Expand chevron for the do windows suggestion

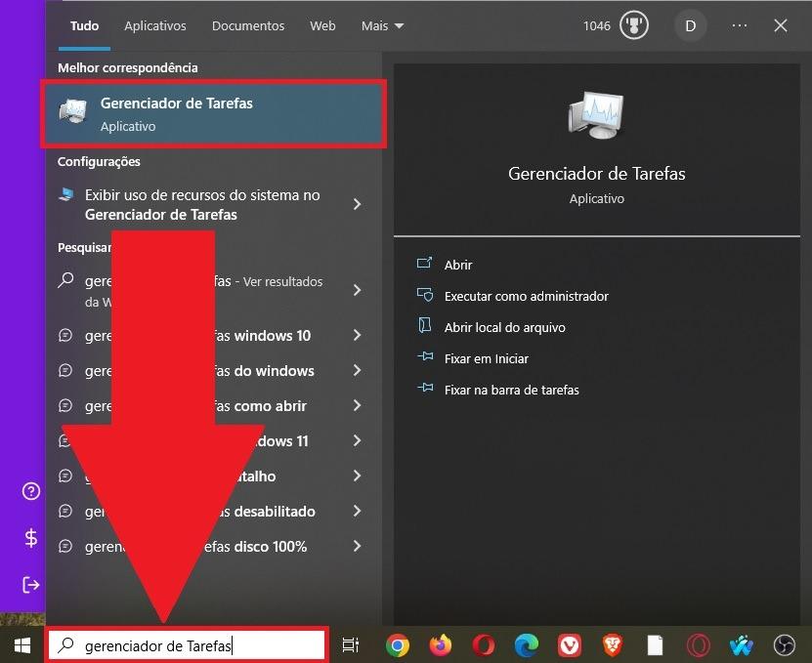(357, 371)
